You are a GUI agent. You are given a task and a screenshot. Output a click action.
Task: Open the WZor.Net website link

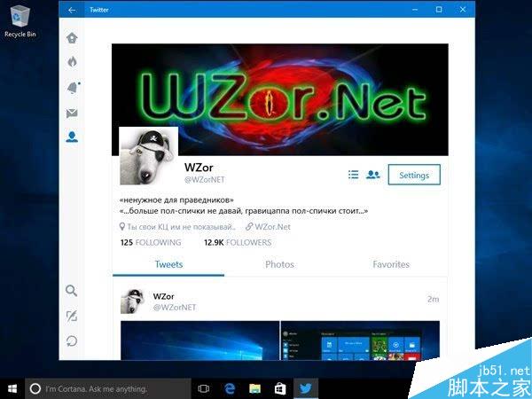[x=269, y=227]
